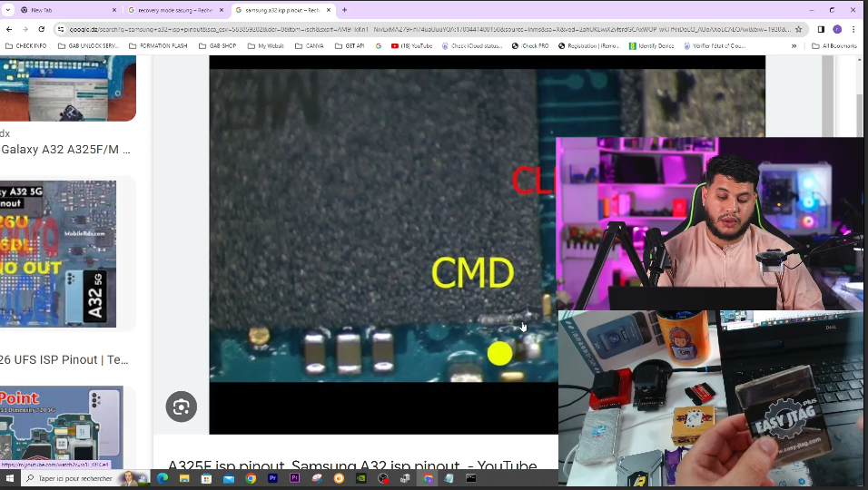Open the GET API bookmark folder

(x=350, y=46)
